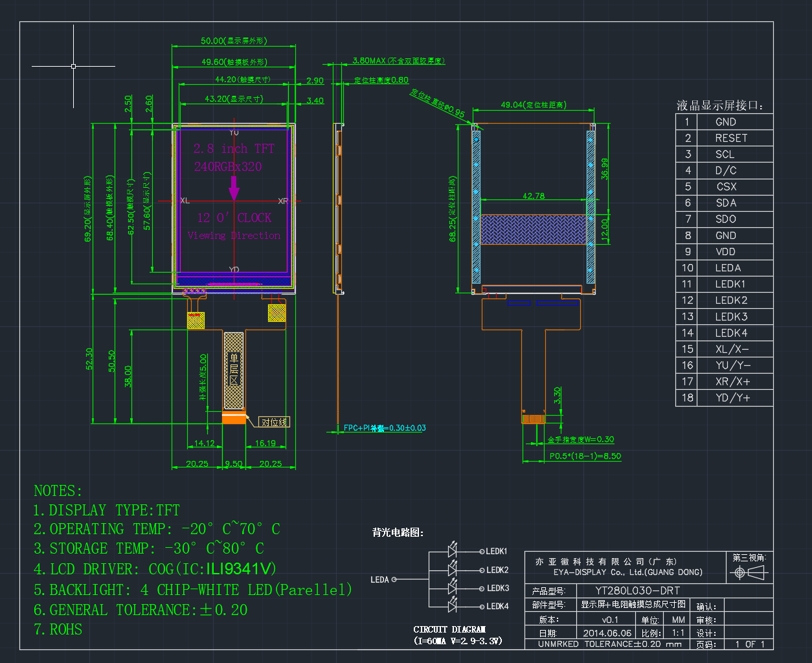Select the "RESET" cell in the pin table

coord(731,138)
